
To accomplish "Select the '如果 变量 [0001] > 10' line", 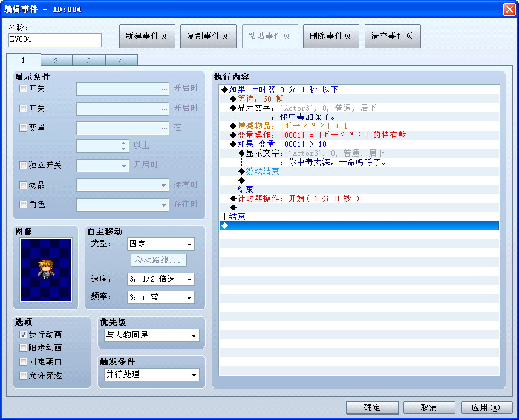I will 359,144.
